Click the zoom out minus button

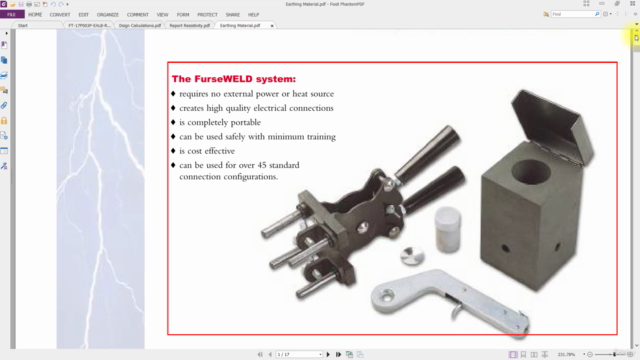point(590,354)
